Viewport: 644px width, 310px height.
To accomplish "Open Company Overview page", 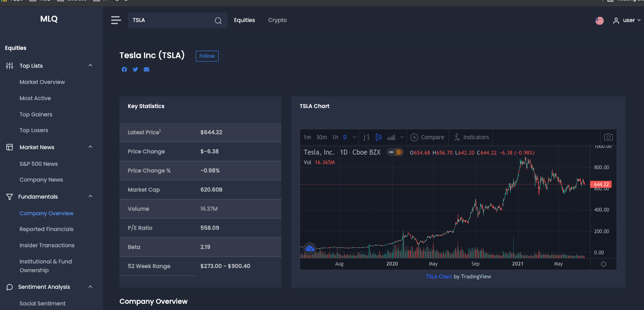I will point(46,213).
